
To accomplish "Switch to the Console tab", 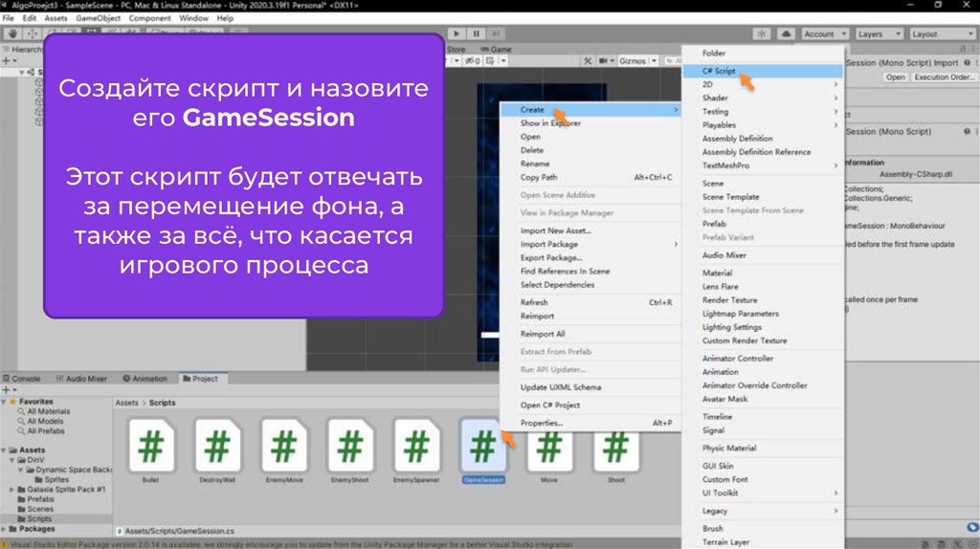I will click(x=22, y=379).
